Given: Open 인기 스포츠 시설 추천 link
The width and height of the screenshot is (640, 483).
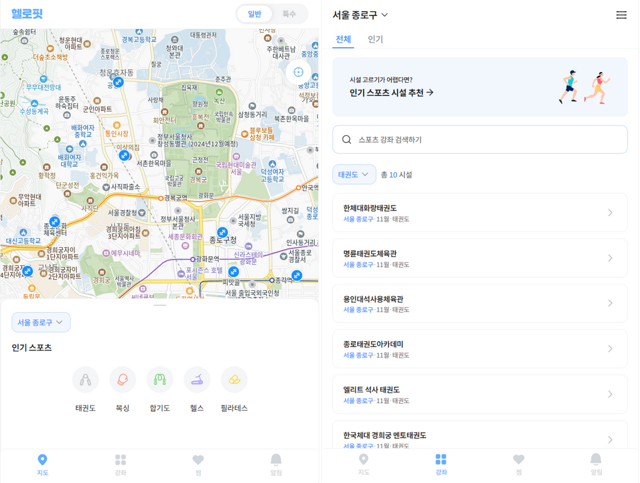Looking at the screenshot, I should coord(391,93).
